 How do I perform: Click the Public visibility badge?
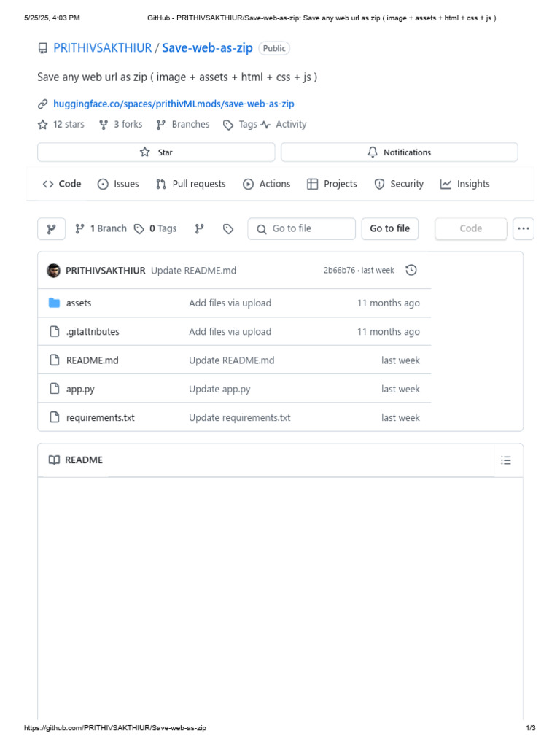click(x=274, y=48)
